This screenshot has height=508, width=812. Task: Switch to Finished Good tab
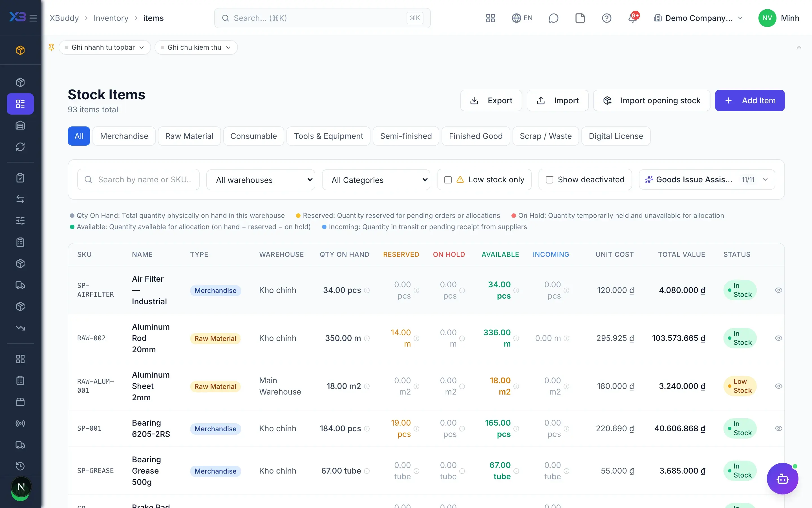pyautogui.click(x=475, y=136)
